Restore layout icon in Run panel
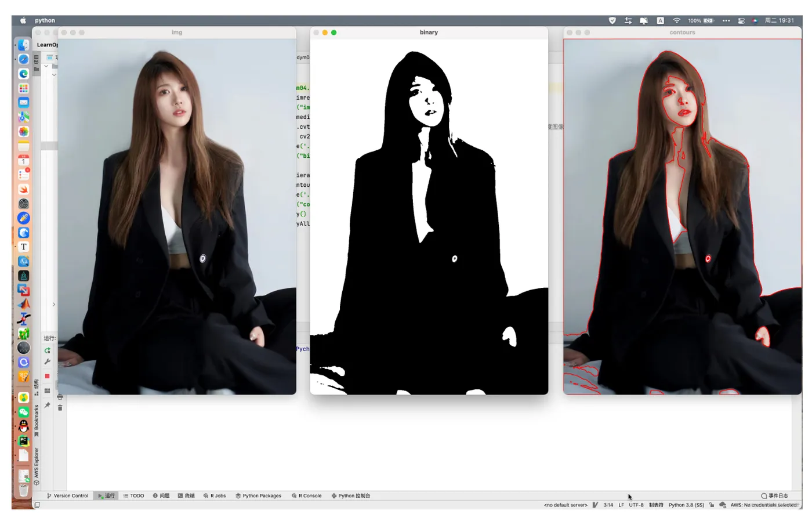 pyautogui.click(x=48, y=391)
